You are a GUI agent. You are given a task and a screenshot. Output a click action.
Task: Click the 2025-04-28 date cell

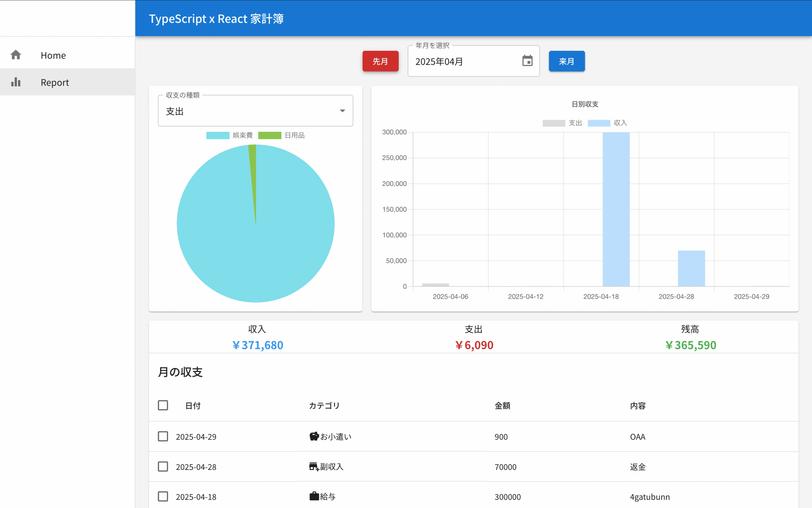pyautogui.click(x=196, y=467)
